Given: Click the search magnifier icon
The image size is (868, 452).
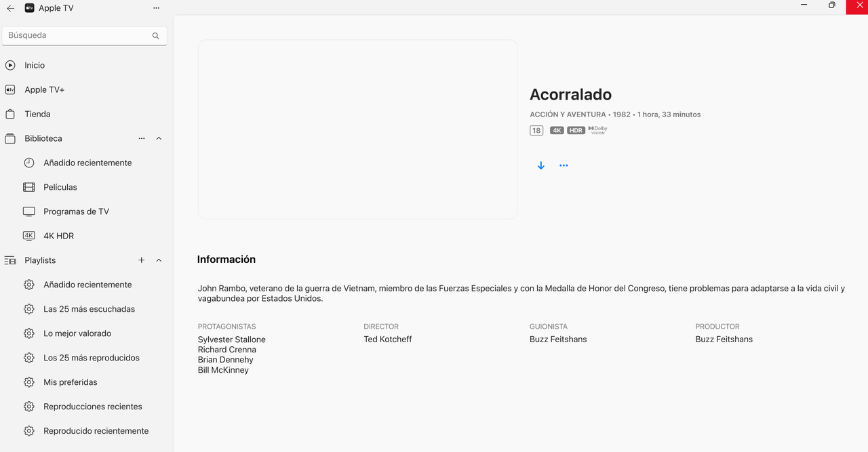Looking at the screenshot, I should coord(156,36).
